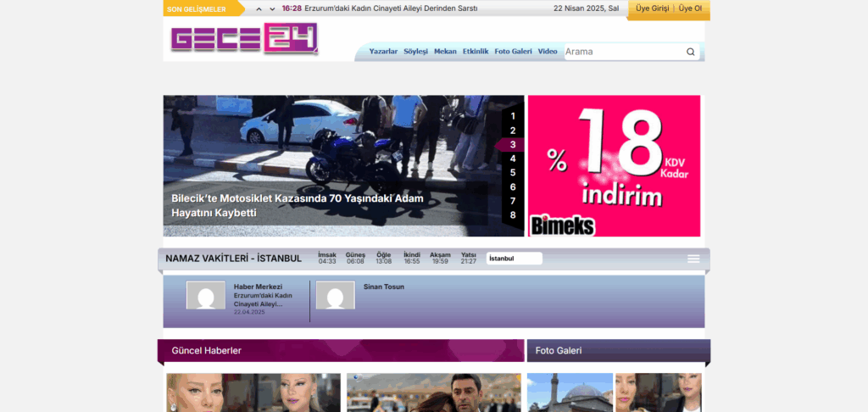The height and width of the screenshot is (412, 868).
Task: Click the Gece24 logo
Action: [244, 39]
